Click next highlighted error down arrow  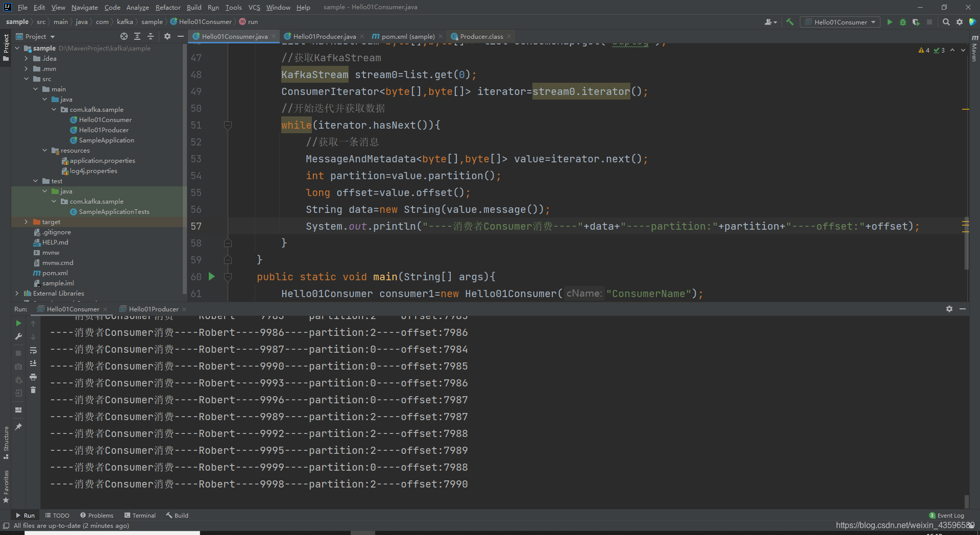tap(963, 50)
